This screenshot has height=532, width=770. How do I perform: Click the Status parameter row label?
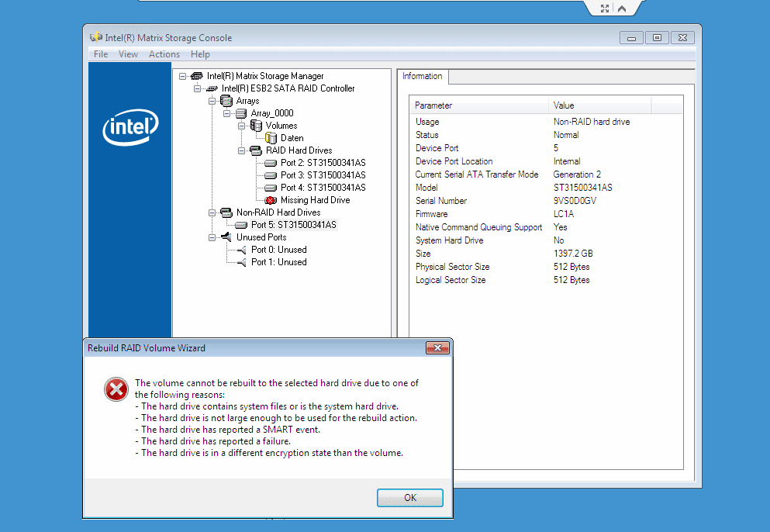coord(426,135)
